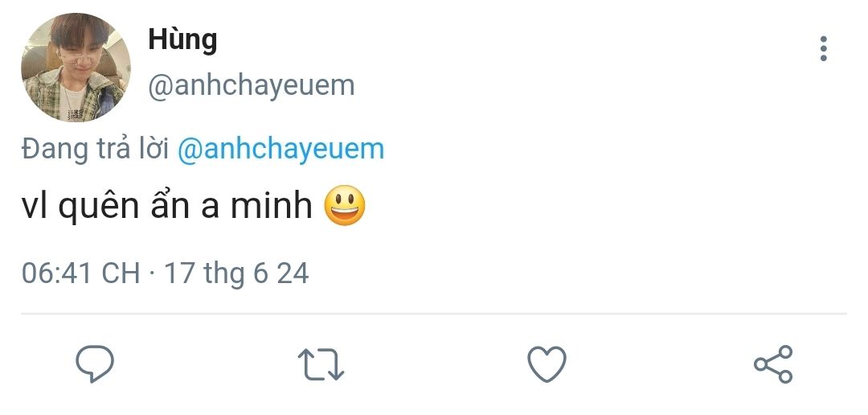Select the tweet text 'vl quên ẩn a minh'
The image size is (868, 415).
point(166,206)
